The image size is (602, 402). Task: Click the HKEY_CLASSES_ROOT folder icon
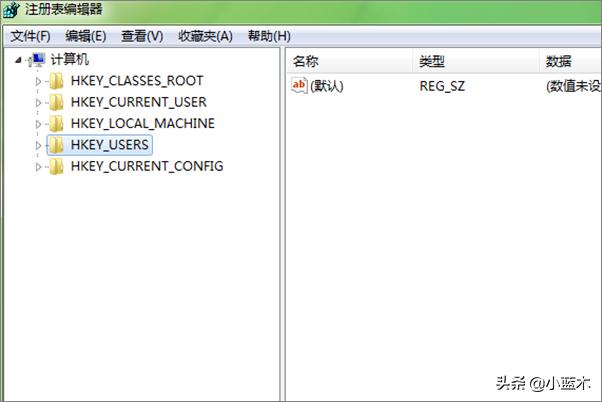[x=56, y=81]
